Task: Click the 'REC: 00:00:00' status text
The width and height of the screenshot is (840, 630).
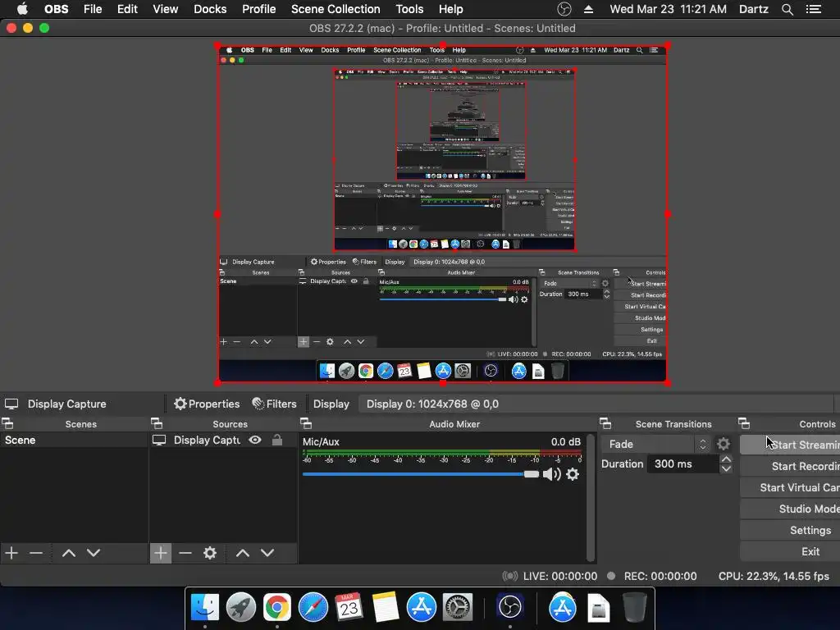Action: coord(660,577)
